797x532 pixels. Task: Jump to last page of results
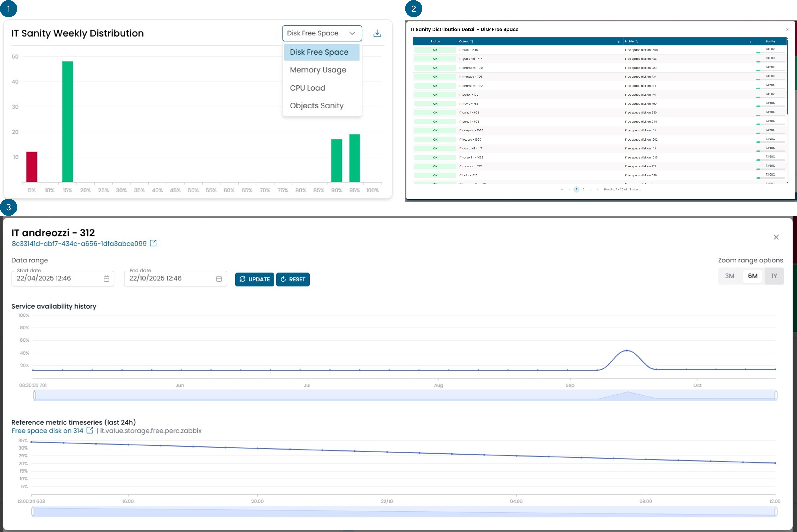(598, 190)
